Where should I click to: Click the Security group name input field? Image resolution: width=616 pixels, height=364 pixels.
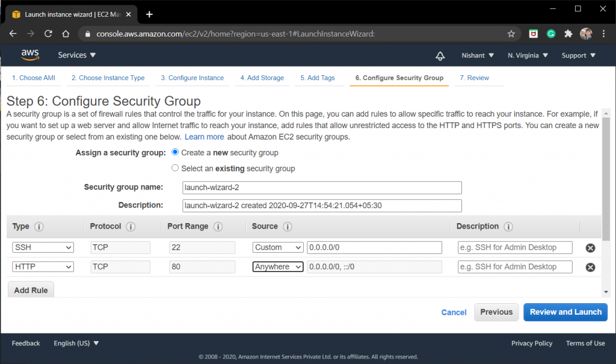point(322,187)
